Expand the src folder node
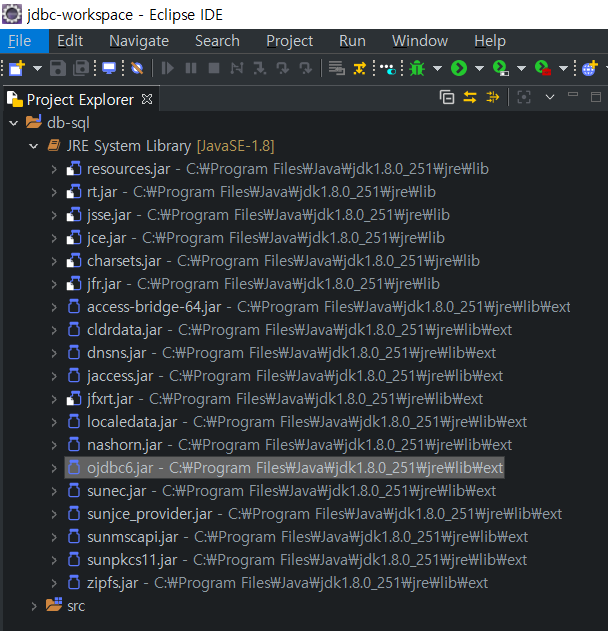The height and width of the screenshot is (631, 608). (34, 606)
